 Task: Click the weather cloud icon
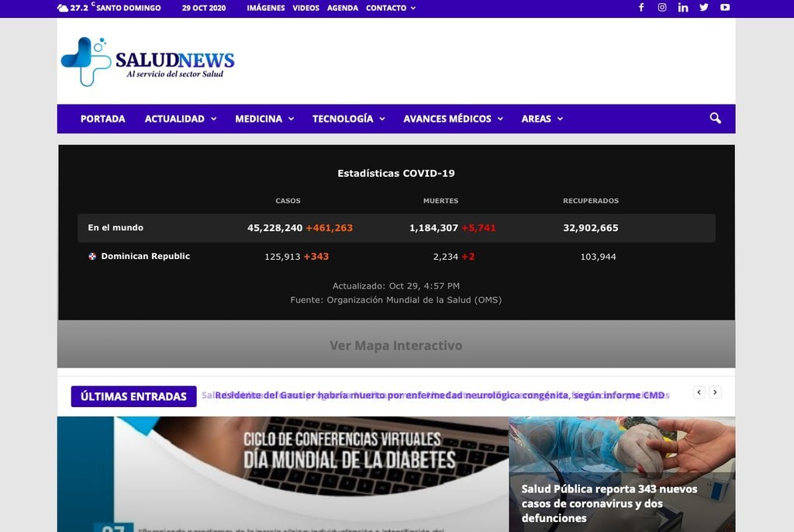click(63, 8)
